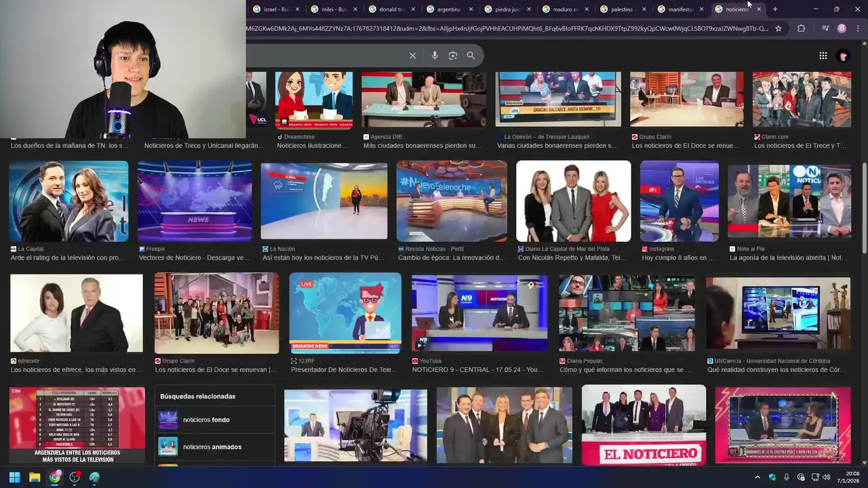Open UNCiencia TV screen thumbnail
Viewport: 868px width, 488px height.
(x=778, y=313)
